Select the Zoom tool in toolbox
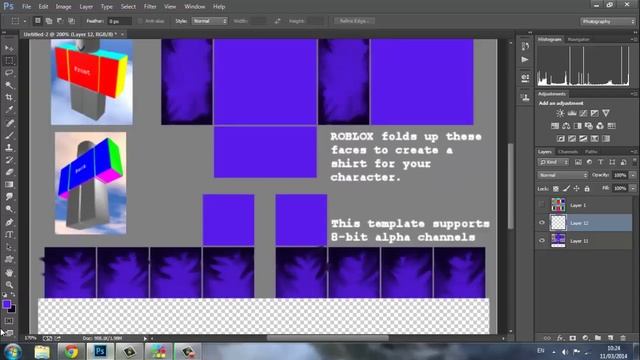Image resolution: width=640 pixels, height=360 pixels. (x=9, y=284)
